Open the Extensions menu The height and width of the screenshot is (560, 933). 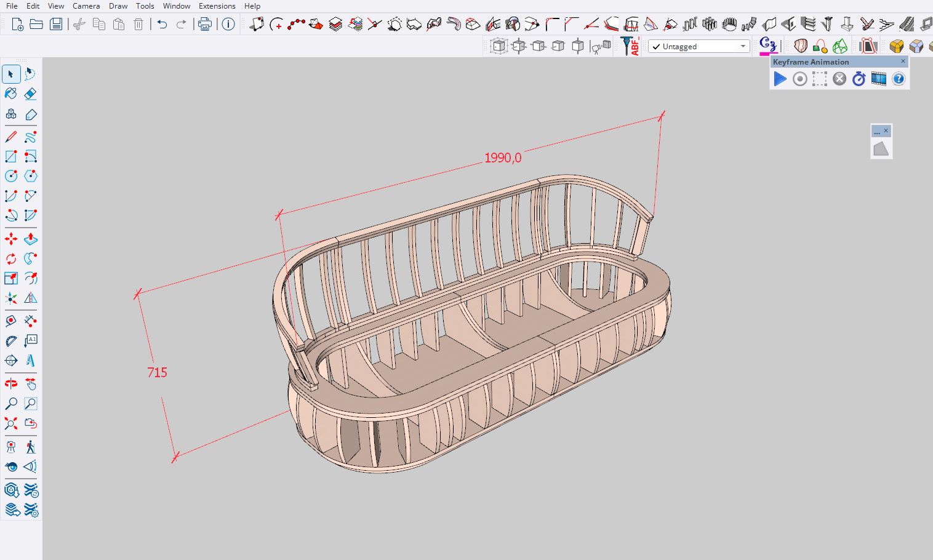[x=217, y=6]
